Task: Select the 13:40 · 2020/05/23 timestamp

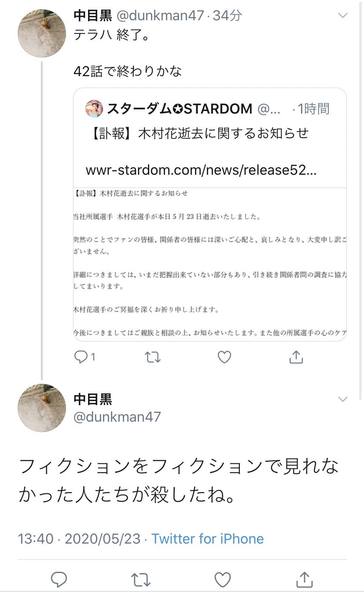Action: pyautogui.click(x=79, y=539)
